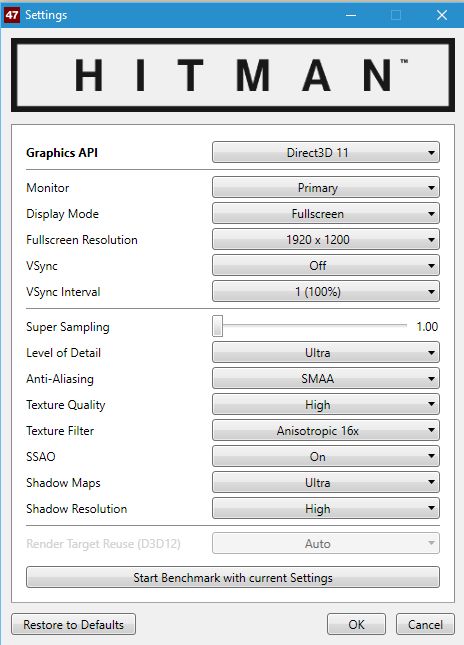Open the Fullscreen Resolution dropdown
Screen dimensions: 464x645
point(326,239)
